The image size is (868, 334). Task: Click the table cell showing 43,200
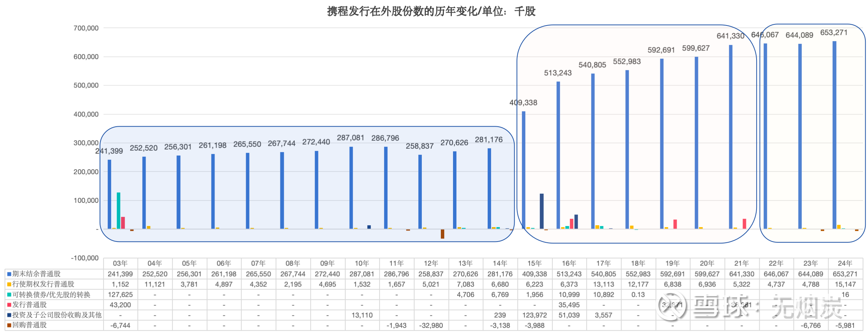click(x=120, y=305)
